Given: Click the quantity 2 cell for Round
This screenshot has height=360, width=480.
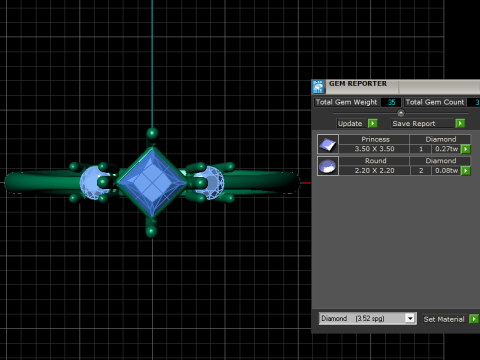Looking at the screenshot, I should click(421, 171).
